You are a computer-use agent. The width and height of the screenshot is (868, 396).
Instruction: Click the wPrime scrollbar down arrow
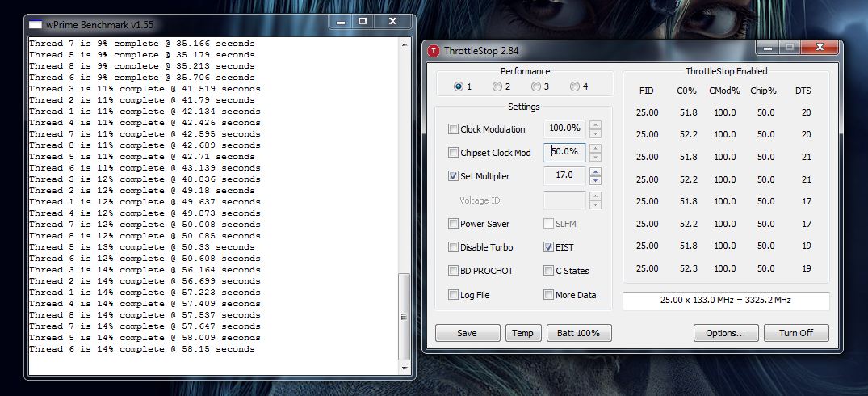(405, 368)
